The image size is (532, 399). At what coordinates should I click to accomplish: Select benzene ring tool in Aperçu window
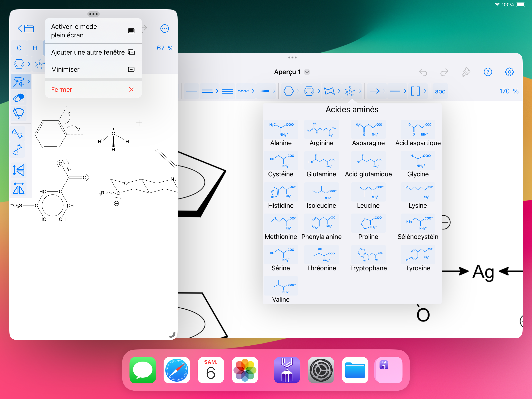[309, 91]
